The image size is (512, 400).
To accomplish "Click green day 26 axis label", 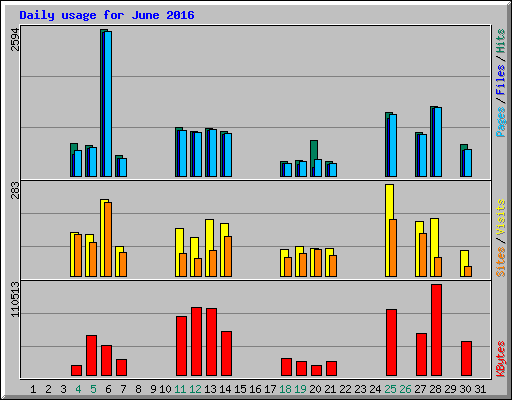I will (x=405, y=389).
